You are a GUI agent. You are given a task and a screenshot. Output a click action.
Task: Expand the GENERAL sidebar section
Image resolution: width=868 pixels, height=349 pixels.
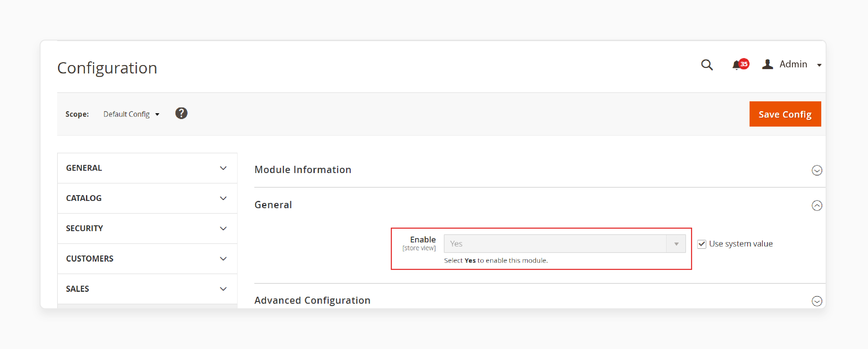(x=147, y=168)
